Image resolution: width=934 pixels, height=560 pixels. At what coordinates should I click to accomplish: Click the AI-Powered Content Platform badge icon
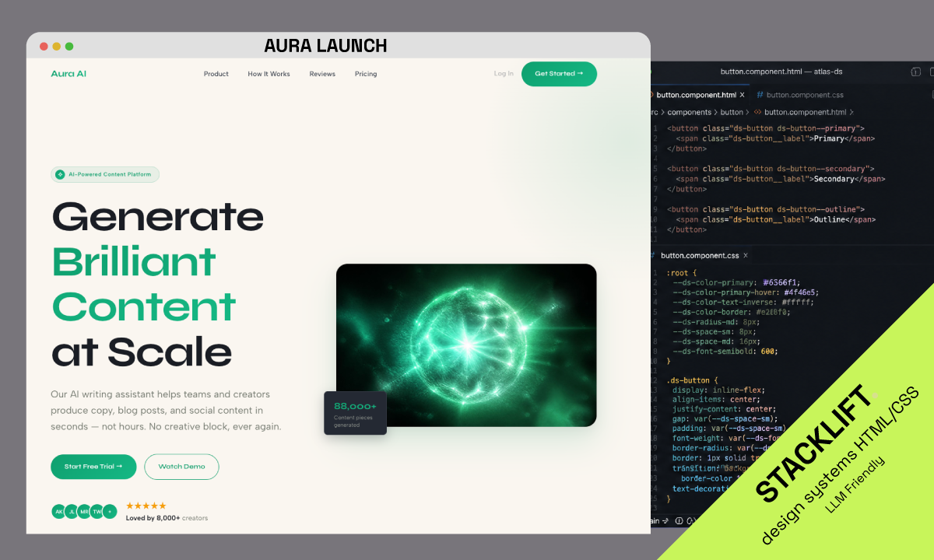(60, 174)
